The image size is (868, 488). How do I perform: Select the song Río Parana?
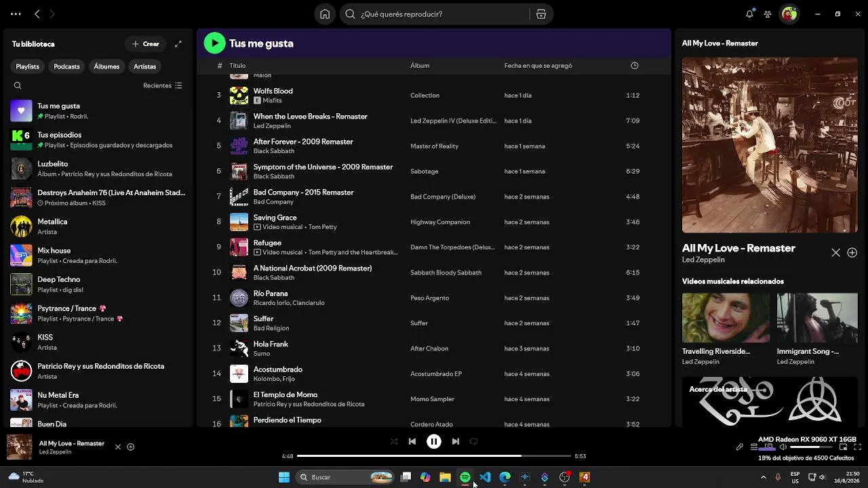coord(271,293)
